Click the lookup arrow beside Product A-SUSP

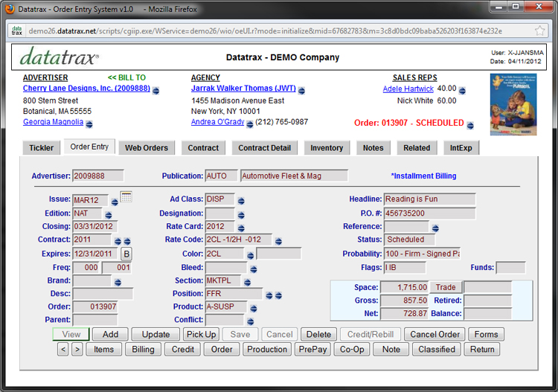(x=254, y=309)
